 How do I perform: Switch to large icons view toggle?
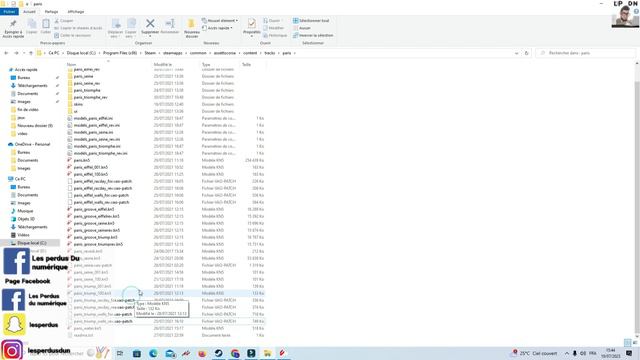coord(635,343)
